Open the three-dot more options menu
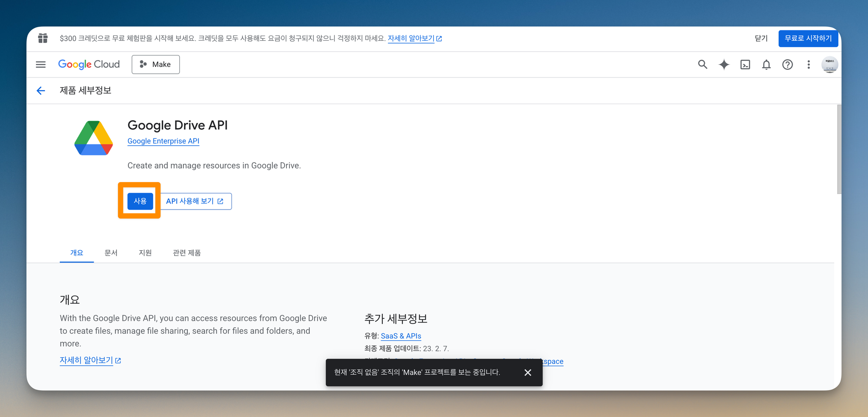 tap(809, 64)
